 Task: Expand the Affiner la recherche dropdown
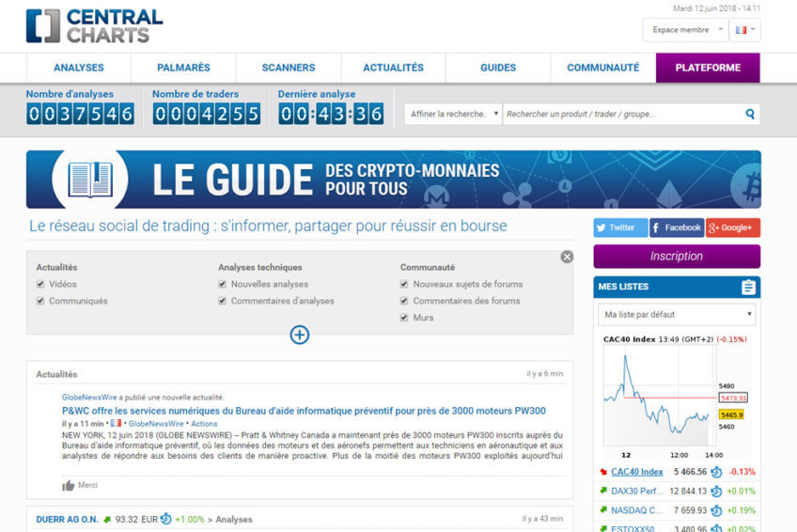tap(453, 114)
